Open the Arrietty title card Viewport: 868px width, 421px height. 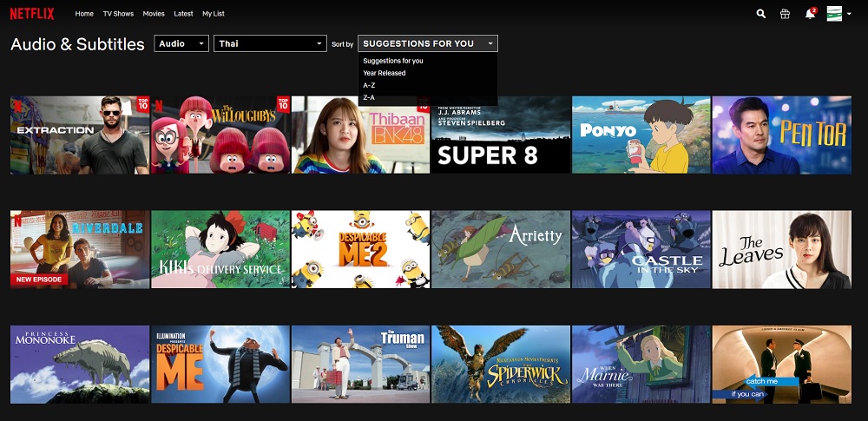coord(501,249)
